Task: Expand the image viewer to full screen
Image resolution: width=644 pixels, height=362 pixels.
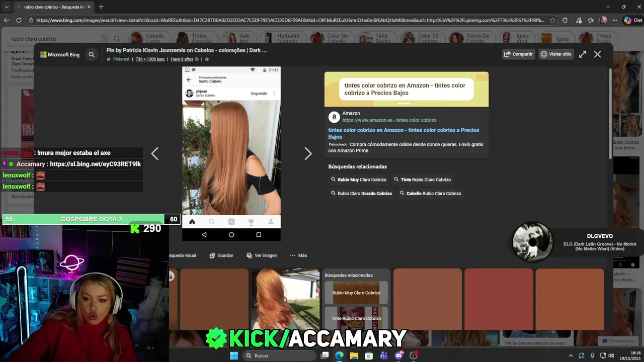Action: (x=583, y=54)
